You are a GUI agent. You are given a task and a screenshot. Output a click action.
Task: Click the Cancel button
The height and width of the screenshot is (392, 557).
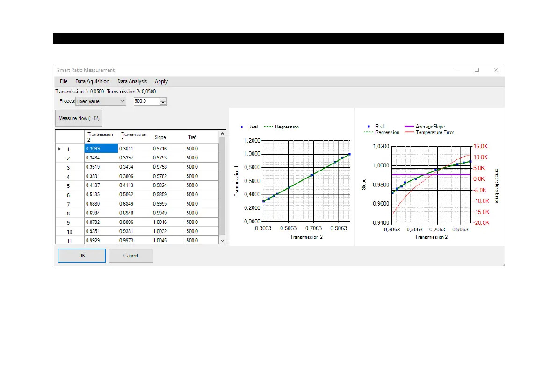pyautogui.click(x=131, y=256)
